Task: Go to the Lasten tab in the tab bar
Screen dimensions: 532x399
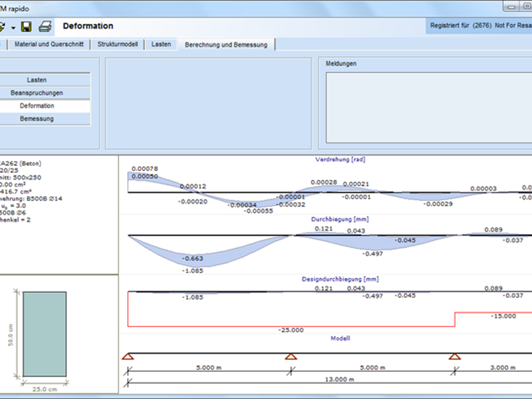Action: pos(162,45)
